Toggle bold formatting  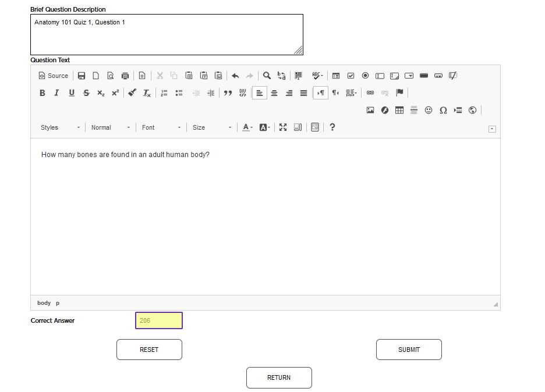pos(42,92)
